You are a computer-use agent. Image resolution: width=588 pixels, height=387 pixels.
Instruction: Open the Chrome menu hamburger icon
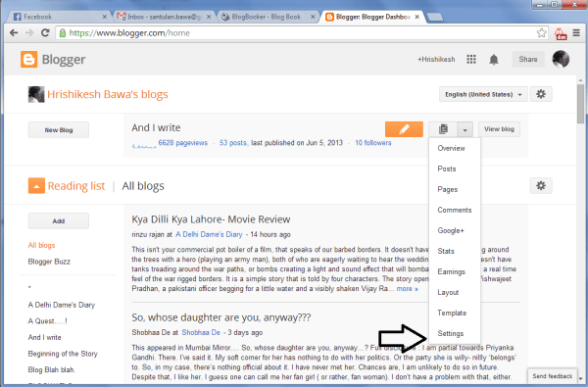tap(576, 33)
